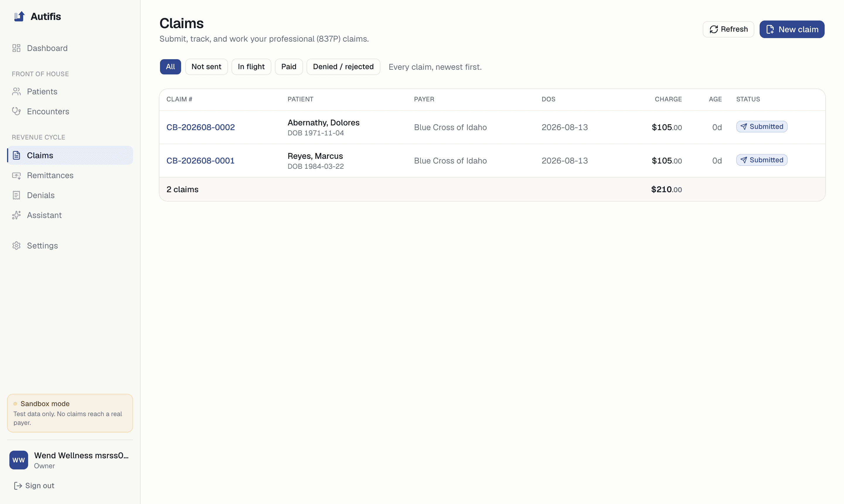This screenshot has height=504, width=844.
Task: Click the $210.00 total charge
Action: coord(666,190)
